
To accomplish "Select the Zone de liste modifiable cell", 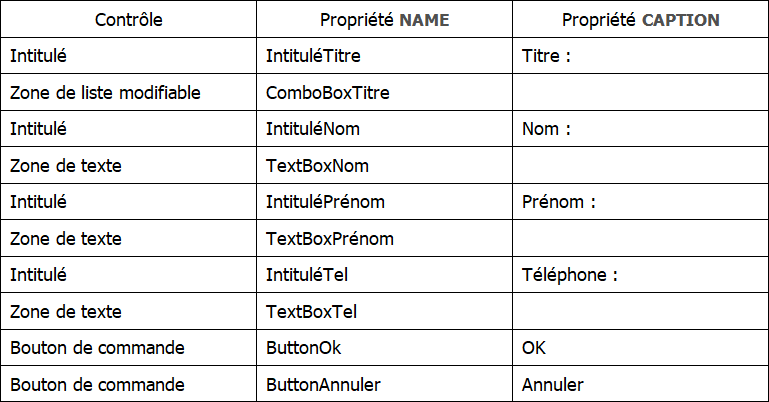I will click(x=105, y=93).
